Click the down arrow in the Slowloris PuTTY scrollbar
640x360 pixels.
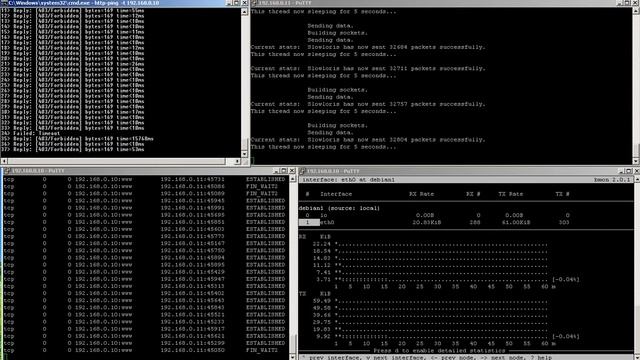636,161
